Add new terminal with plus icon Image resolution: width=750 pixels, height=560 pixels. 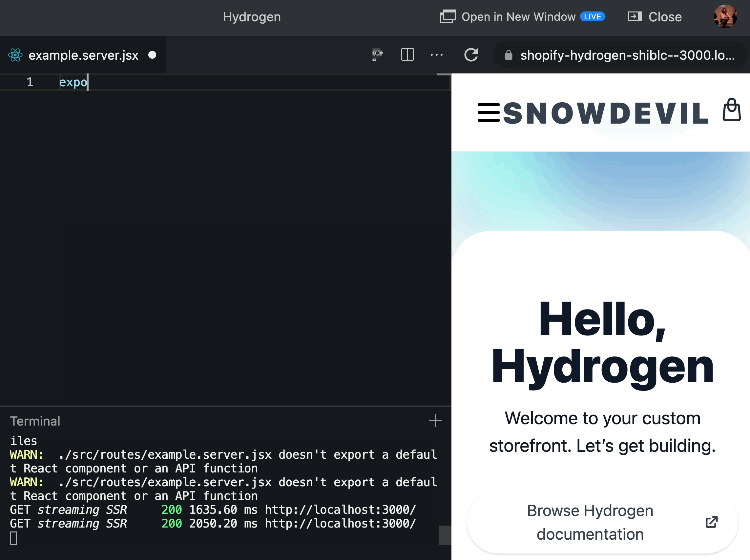coord(435,421)
